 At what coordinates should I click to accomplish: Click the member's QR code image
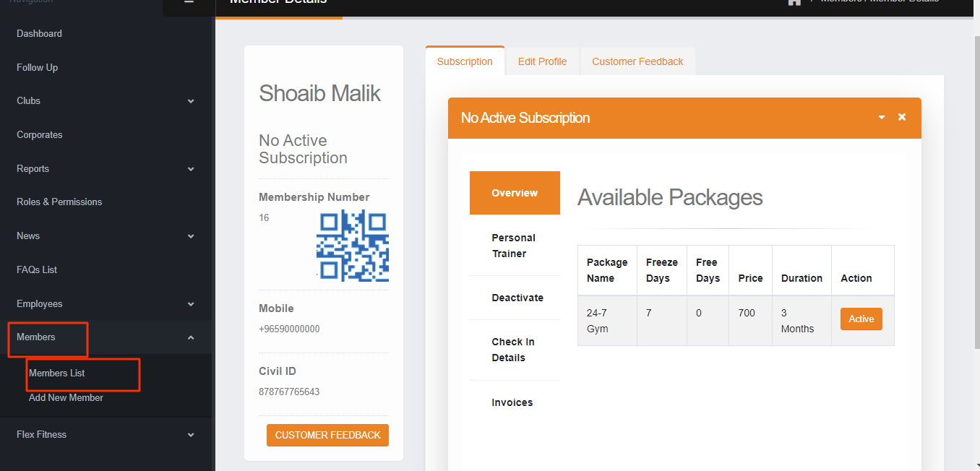click(x=352, y=246)
